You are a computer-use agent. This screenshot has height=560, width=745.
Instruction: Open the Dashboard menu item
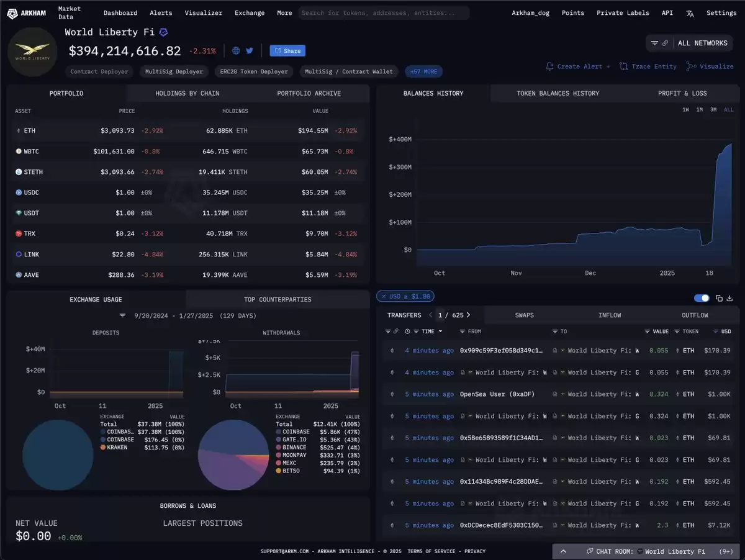coord(120,13)
